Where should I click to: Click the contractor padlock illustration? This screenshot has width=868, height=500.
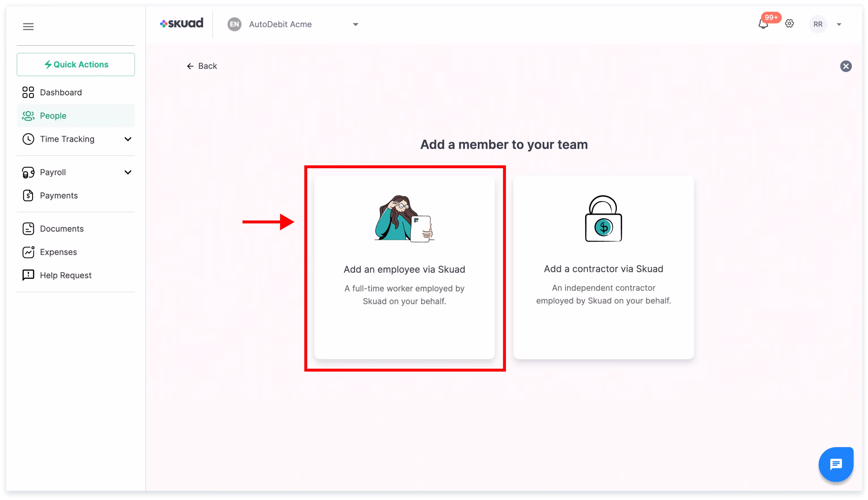tap(603, 219)
